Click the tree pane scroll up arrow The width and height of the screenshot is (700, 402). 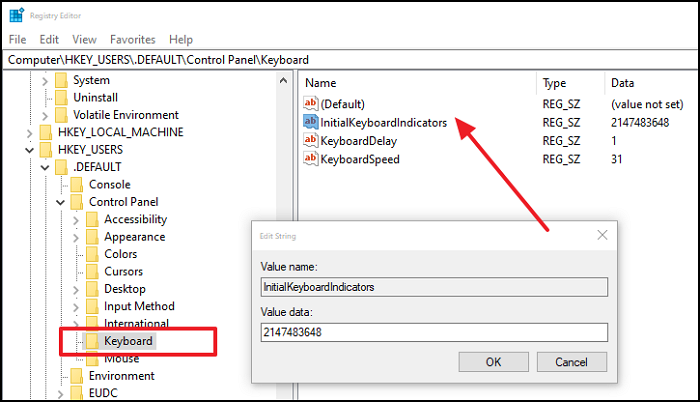[x=283, y=81]
